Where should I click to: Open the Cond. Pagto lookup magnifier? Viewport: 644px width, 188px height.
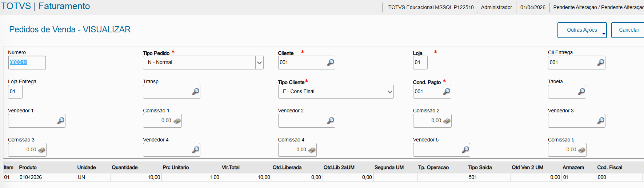pos(446,92)
